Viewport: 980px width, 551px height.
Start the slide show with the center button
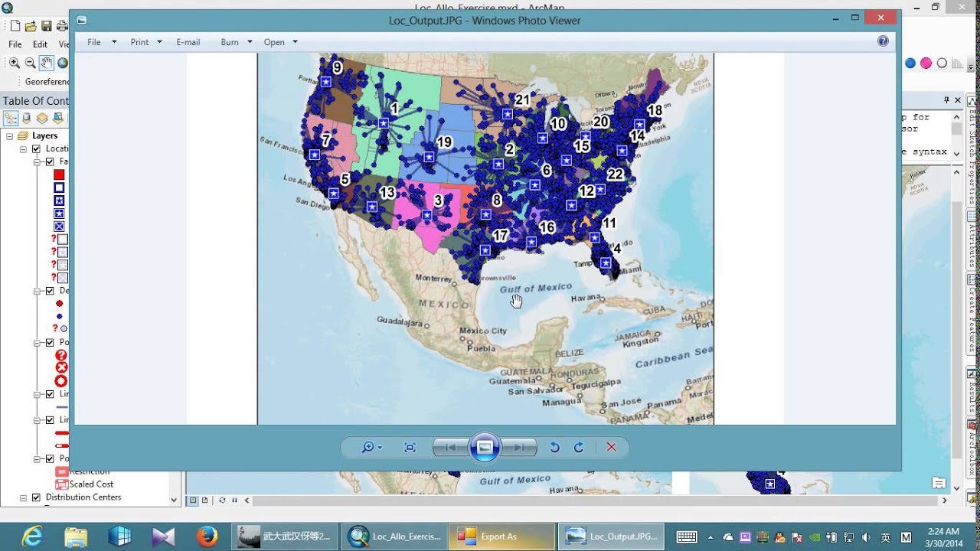tap(485, 448)
